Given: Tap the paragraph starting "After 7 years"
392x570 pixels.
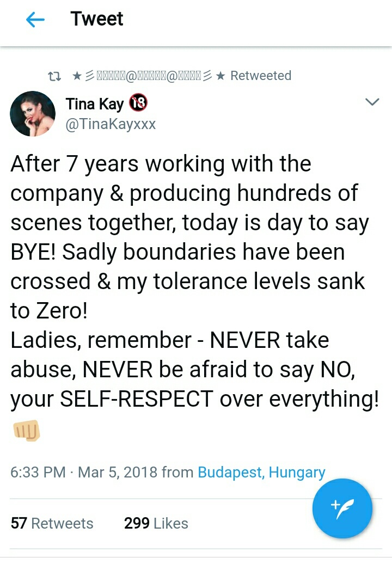Looking at the screenshot, I should [x=188, y=223].
